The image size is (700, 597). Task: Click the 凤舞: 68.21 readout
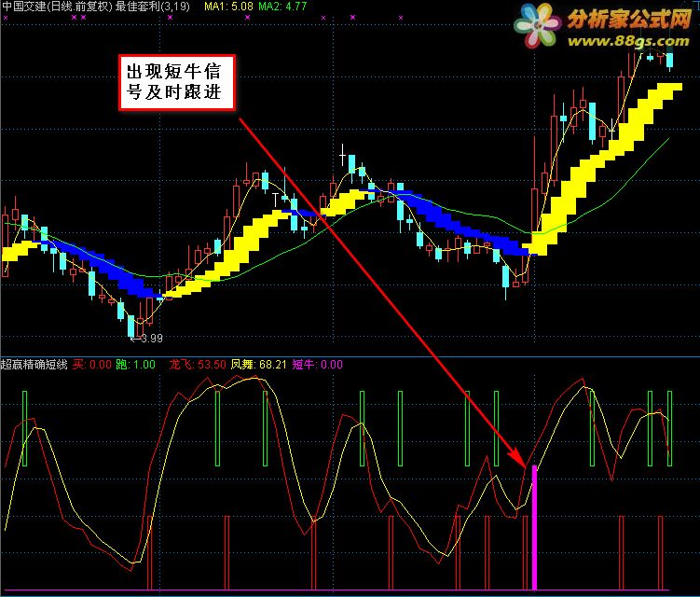pyautogui.click(x=259, y=365)
